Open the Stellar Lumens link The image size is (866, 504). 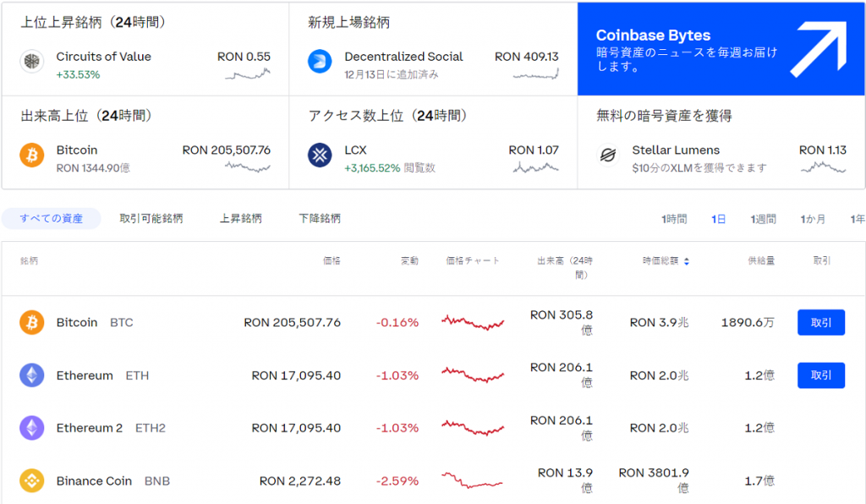(676, 151)
